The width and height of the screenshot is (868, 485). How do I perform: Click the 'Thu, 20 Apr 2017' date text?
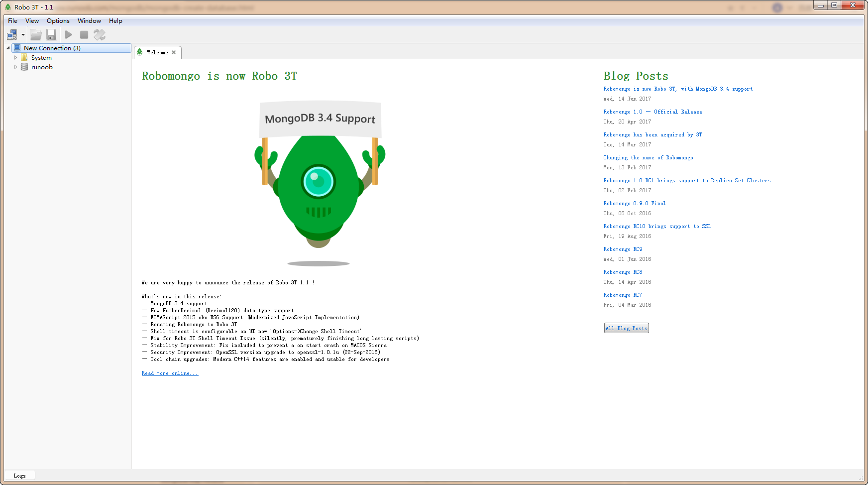[627, 122]
